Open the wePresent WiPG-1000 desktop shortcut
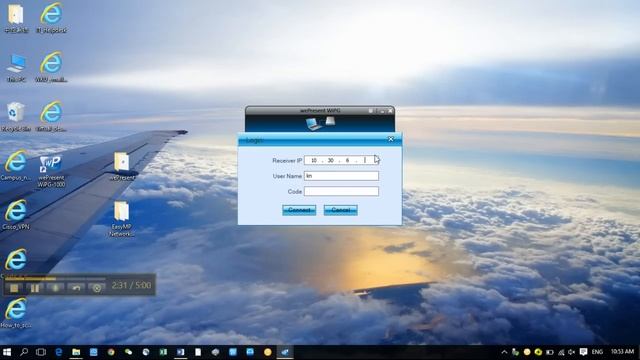The image size is (640, 360). point(51,171)
